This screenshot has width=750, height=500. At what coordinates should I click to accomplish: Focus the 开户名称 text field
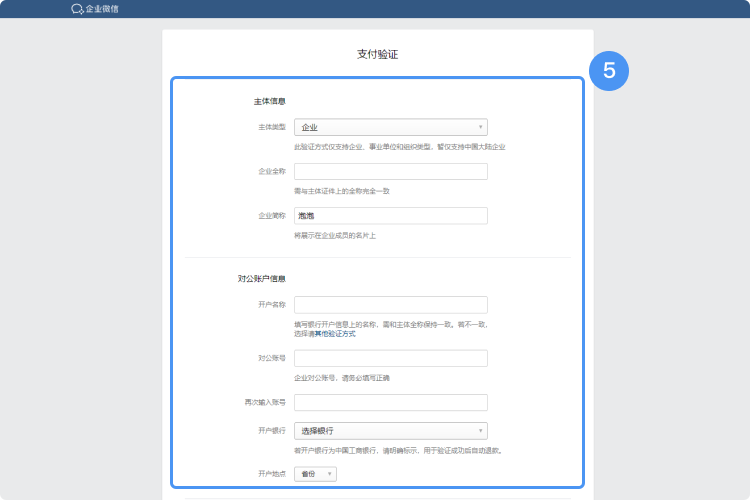390,305
